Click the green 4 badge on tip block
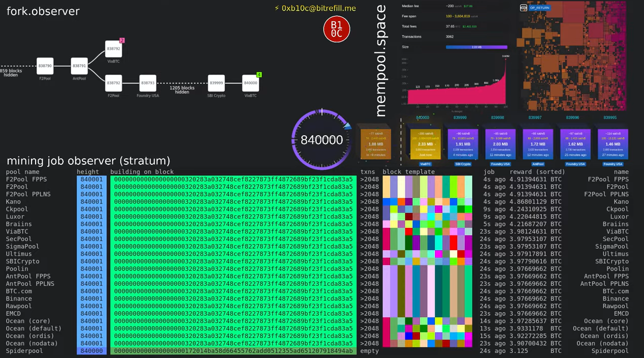Screen dimensions: 644x358 point(259,75)
